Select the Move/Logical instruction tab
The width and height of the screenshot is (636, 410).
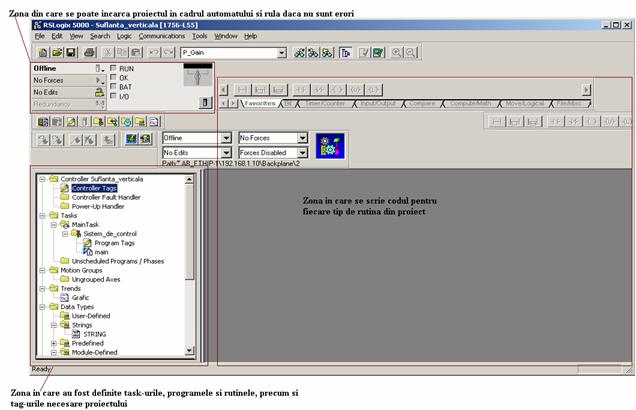tap(524, 103)
